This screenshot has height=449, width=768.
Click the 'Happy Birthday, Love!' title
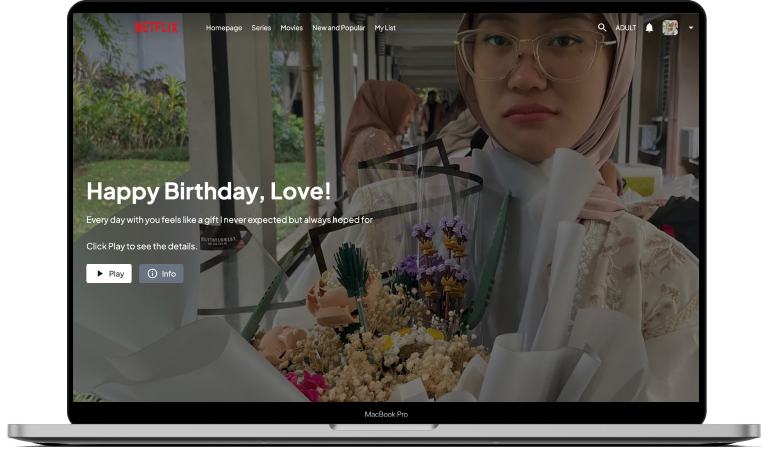(x=208, y=192)
